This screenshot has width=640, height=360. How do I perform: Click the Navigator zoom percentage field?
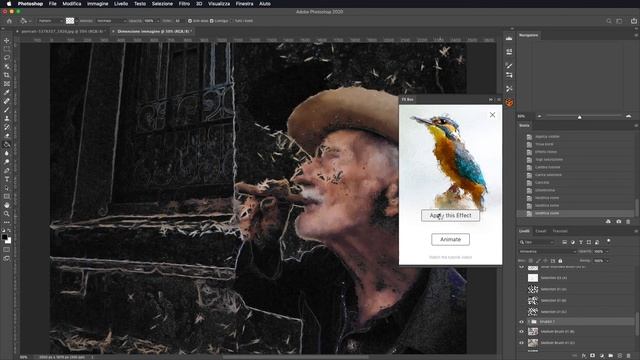click(524, 116)
